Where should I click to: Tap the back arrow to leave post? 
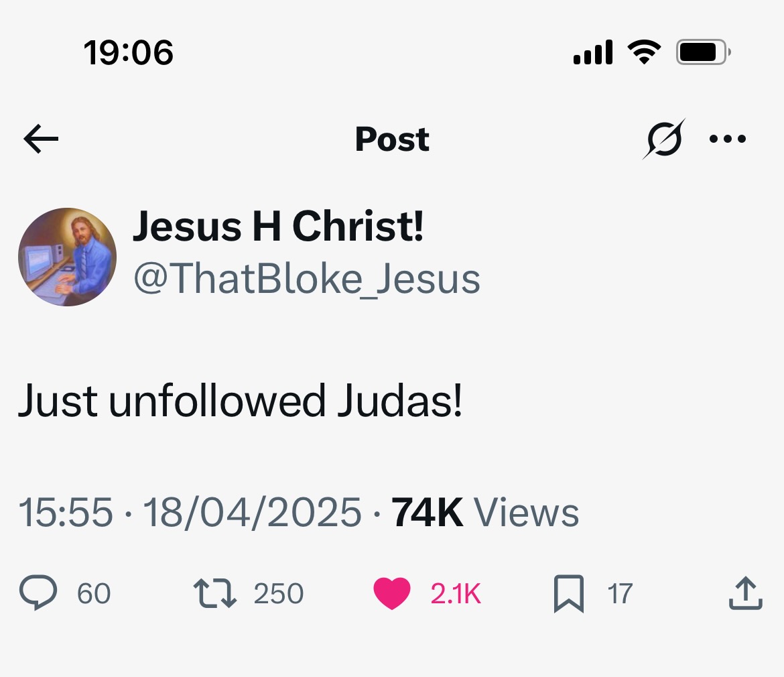[x=41, y=139]
